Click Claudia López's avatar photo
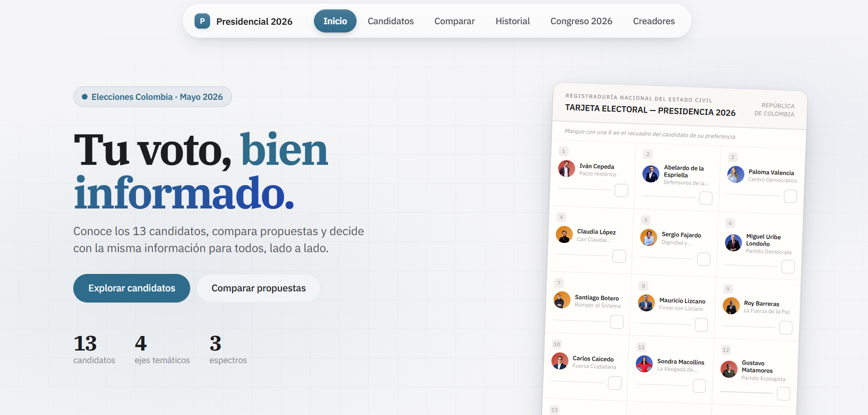868x415 pixels. [x=564, y=235]
